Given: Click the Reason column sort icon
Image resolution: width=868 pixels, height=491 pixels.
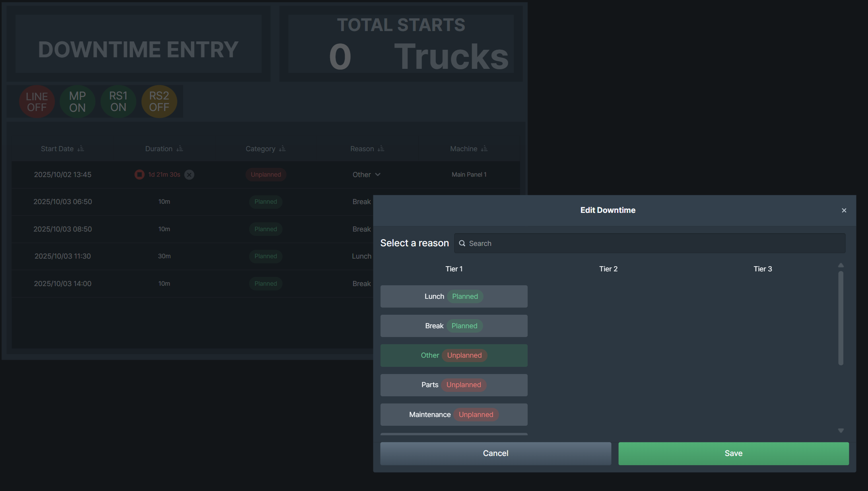Looking at the screenshot, I should 381,148.
